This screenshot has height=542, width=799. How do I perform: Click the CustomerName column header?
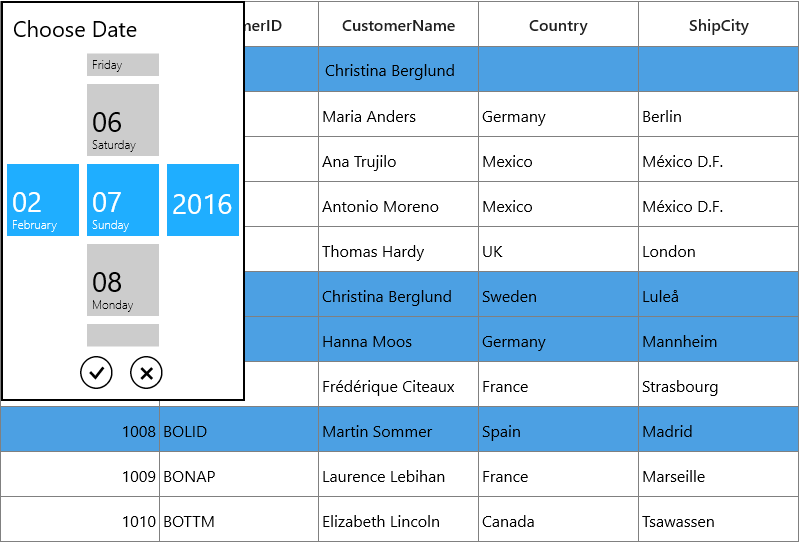pos(398,24)
